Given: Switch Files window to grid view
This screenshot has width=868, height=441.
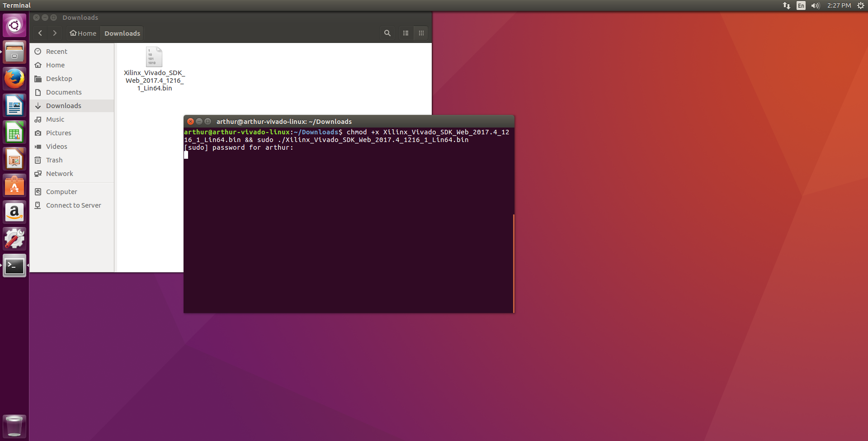Looking at the screenshot, I should (x=421, y=33).
